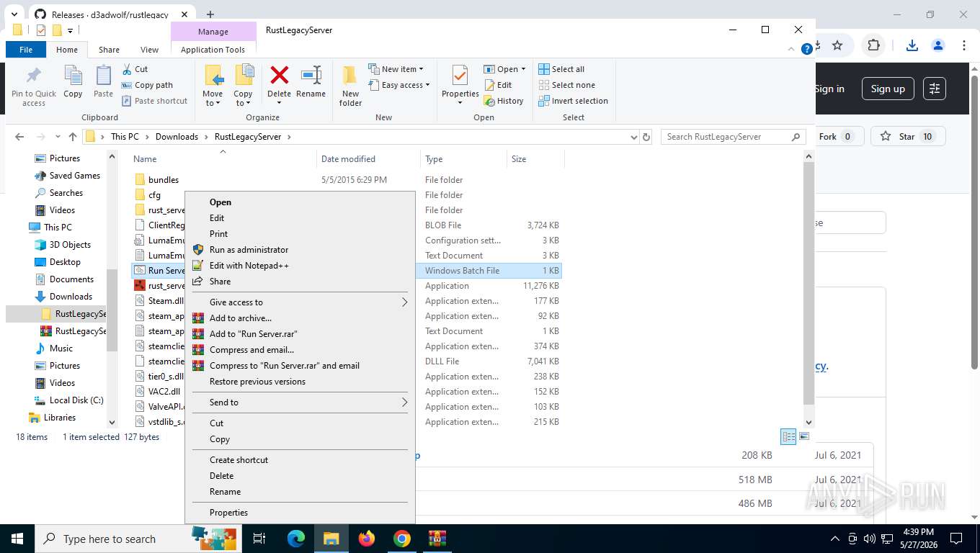
Task: Open WinRAR from the taskbar
Action: (x=437, y=539)
